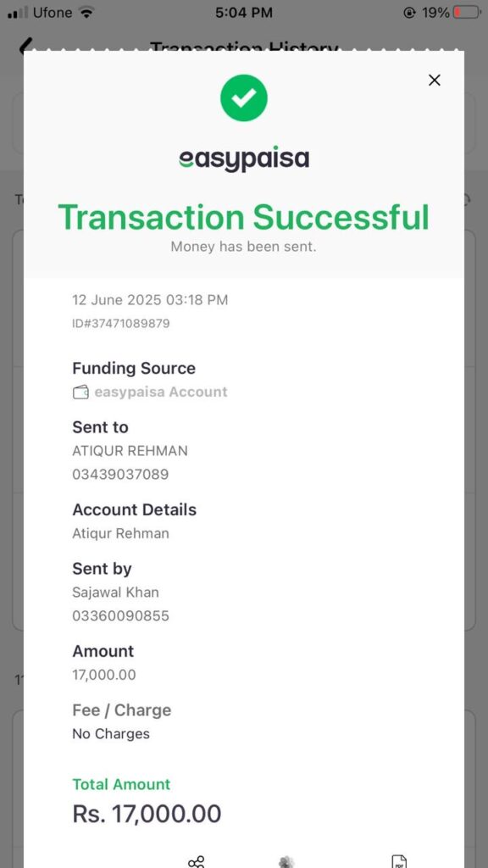
Task: Tap the green success checkmark icon
Action: coord(244,98)
